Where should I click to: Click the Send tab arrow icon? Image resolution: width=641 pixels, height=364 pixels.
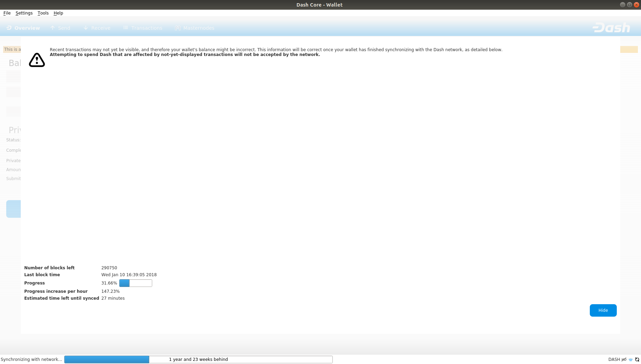pyautogui.click(x=53, y=28)
